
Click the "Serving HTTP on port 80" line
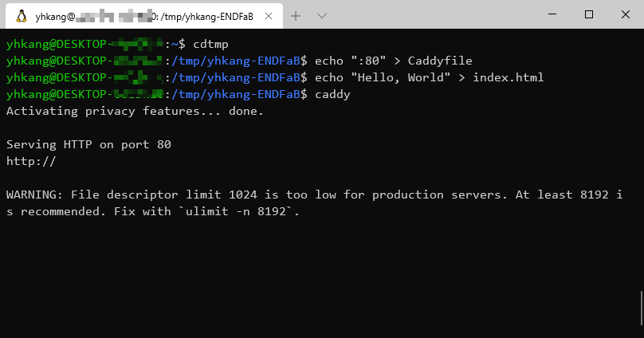click(x=88, y=144)
